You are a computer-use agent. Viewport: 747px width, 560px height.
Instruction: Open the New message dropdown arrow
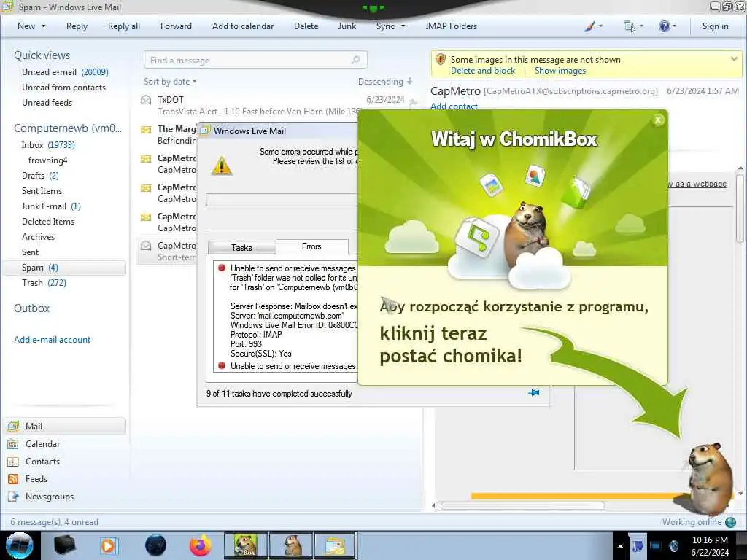[x=43, y=26]
